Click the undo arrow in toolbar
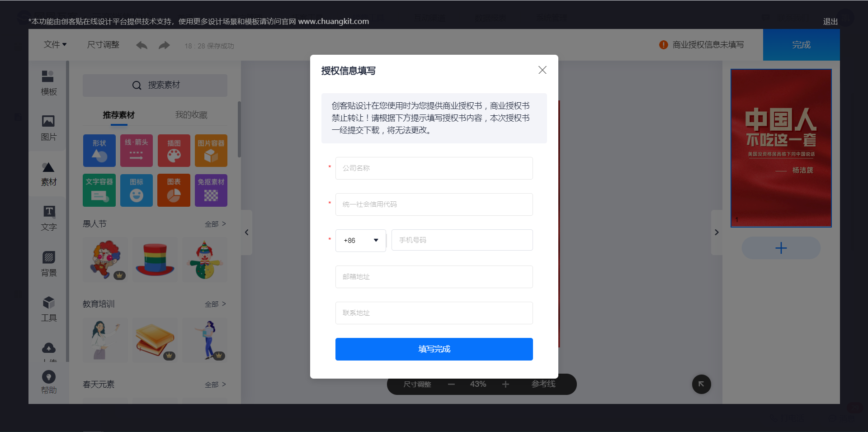Viewport: 868px width, 432px height. (x=142, y=45)
